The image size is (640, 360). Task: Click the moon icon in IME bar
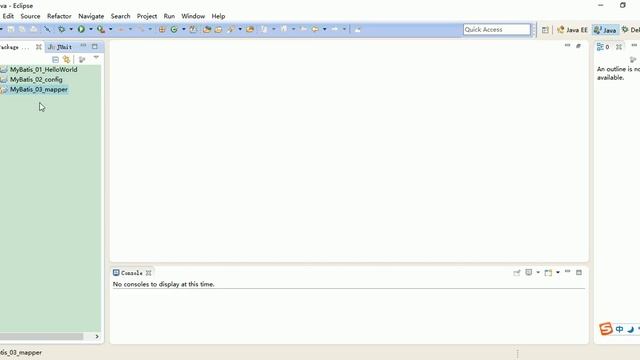pyautogui.click(x=631, y=329)
